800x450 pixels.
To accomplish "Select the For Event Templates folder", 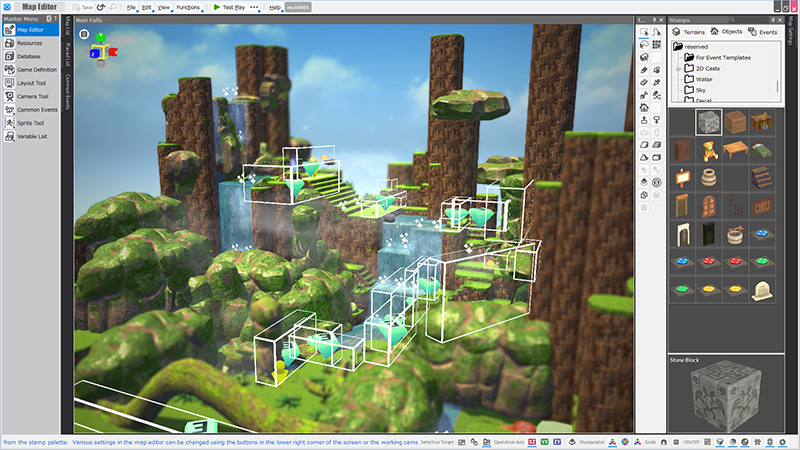I will click(x=717, y=57).
